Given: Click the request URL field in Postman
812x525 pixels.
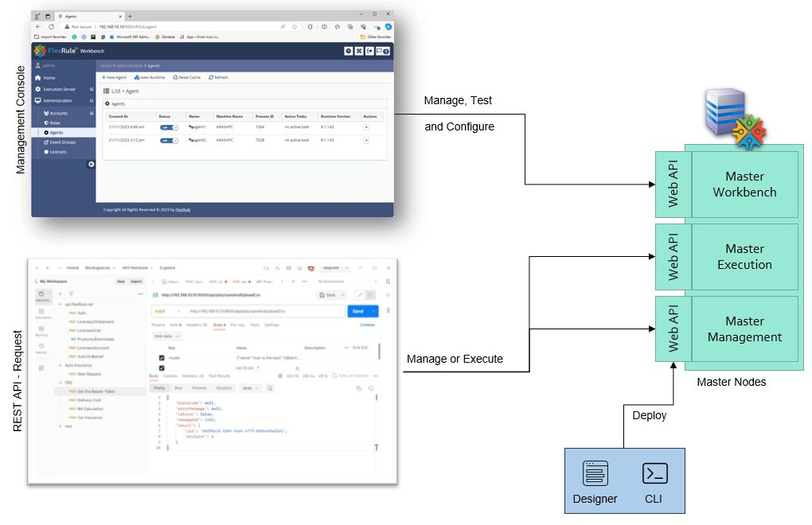Looking at the screenshot, I should (x=265, y=311).
